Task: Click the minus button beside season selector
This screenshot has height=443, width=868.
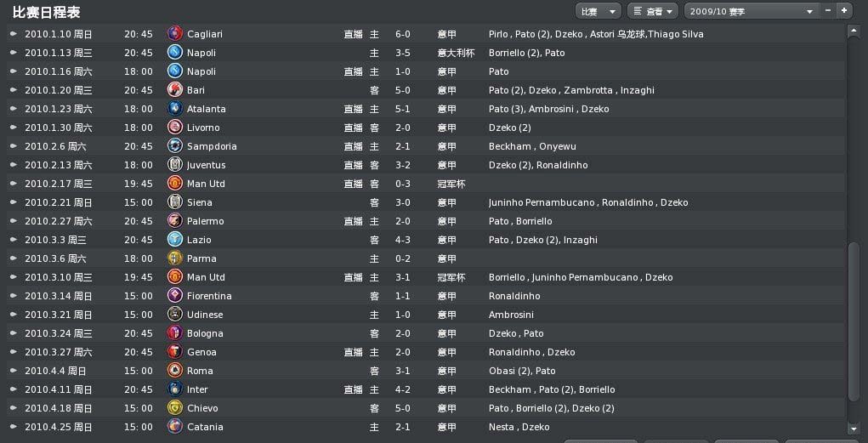Action: [x=828, y=10]
